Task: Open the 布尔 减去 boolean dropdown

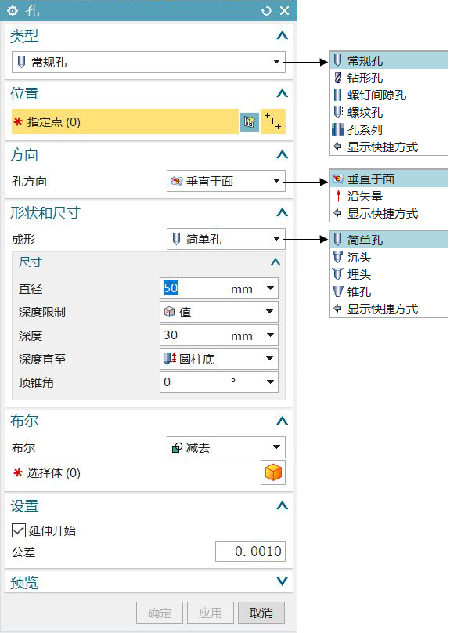Action: point(226,447)
